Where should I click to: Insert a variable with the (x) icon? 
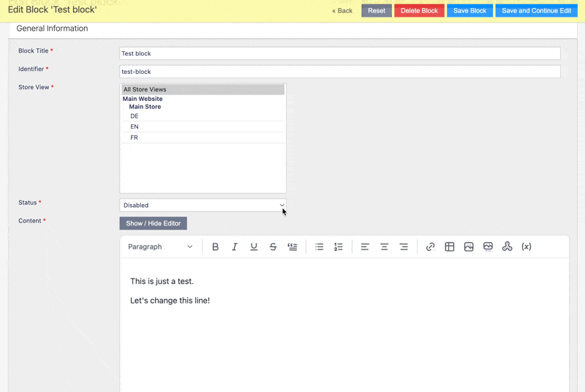[x=526, y=247]
